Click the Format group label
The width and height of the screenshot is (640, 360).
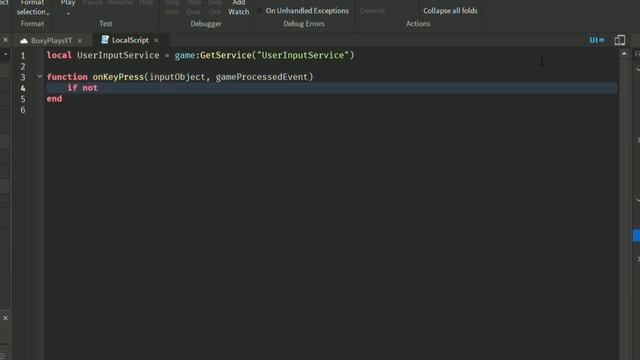(x=32, y=24)
